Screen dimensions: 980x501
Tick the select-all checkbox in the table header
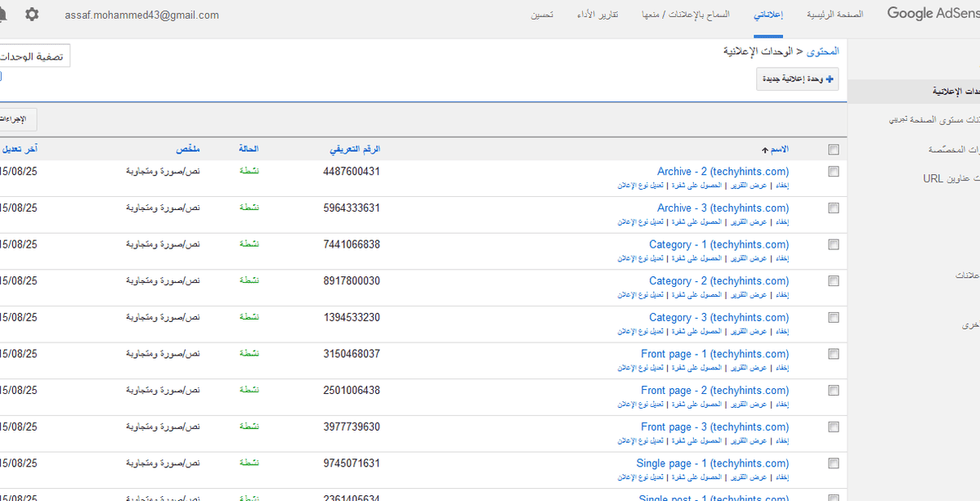coord(833,150)
